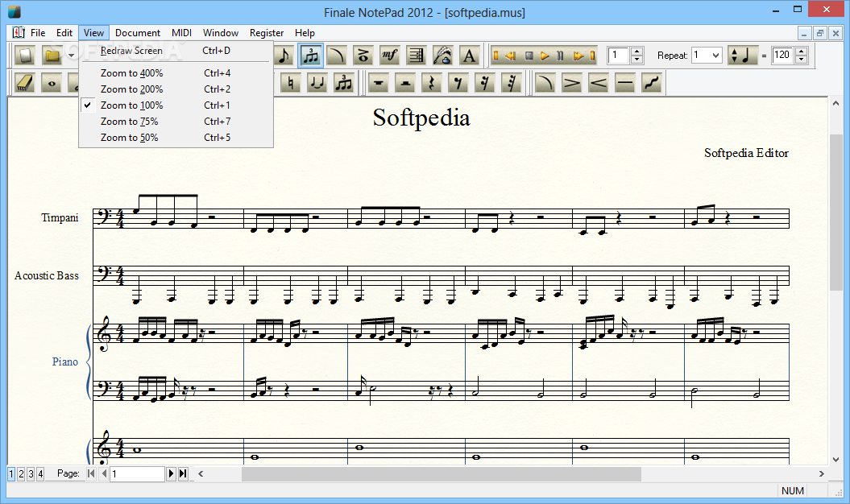
Task: Go to page 4 using the page button
Action: tap(40, 474)
